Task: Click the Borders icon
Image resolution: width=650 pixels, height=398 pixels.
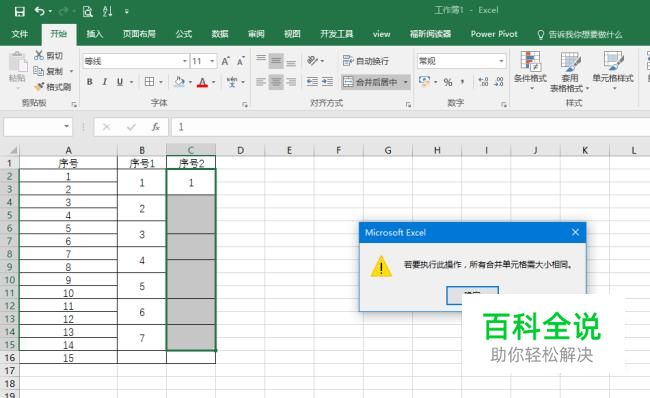Action: click(x=150, y=82)
